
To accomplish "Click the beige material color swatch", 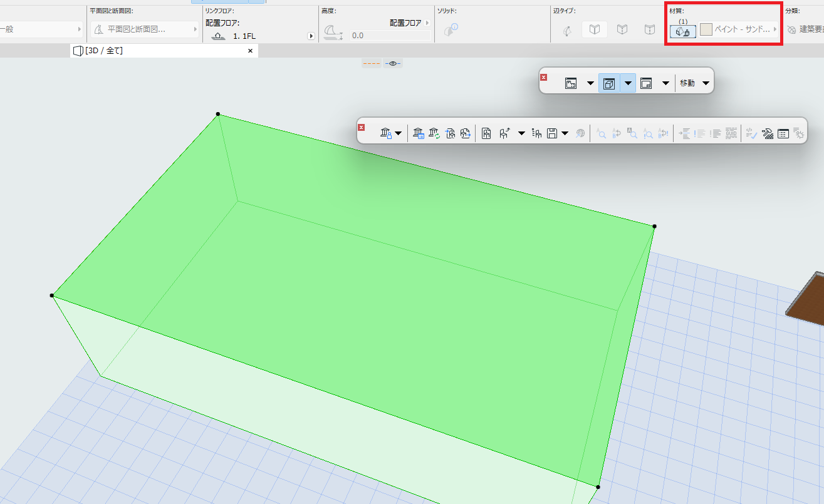I will (x=706, y=29).
